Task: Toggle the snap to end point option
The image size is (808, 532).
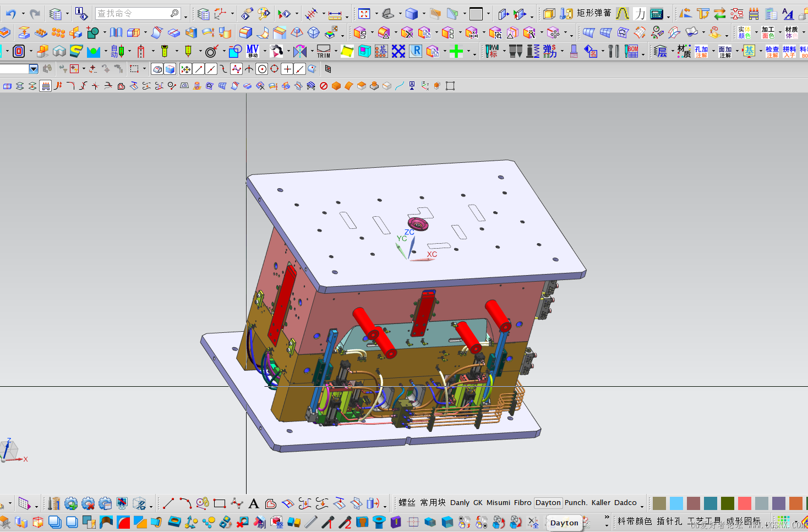Action: [199, 69]
